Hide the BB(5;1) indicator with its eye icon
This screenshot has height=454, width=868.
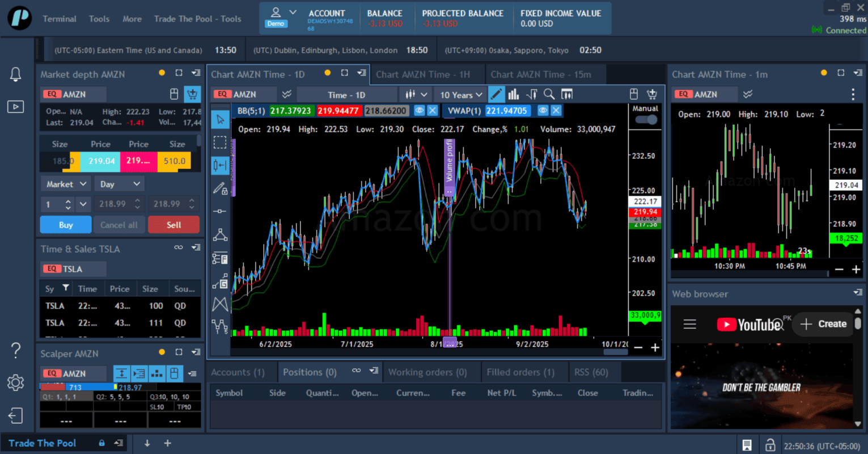[420, 111]
